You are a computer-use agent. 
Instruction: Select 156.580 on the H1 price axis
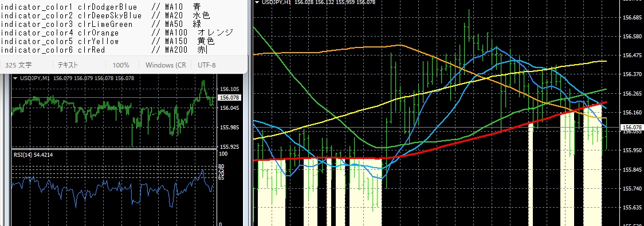633,37
